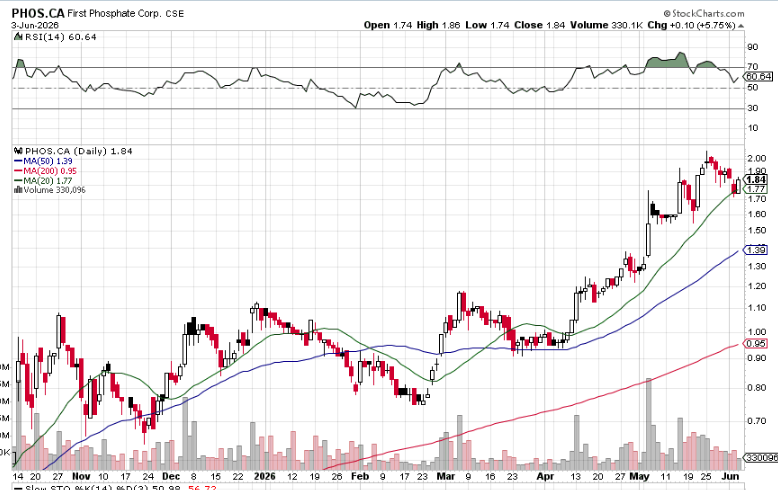
Task: Click the 1.00 price axis label
Action: point(757,332)
